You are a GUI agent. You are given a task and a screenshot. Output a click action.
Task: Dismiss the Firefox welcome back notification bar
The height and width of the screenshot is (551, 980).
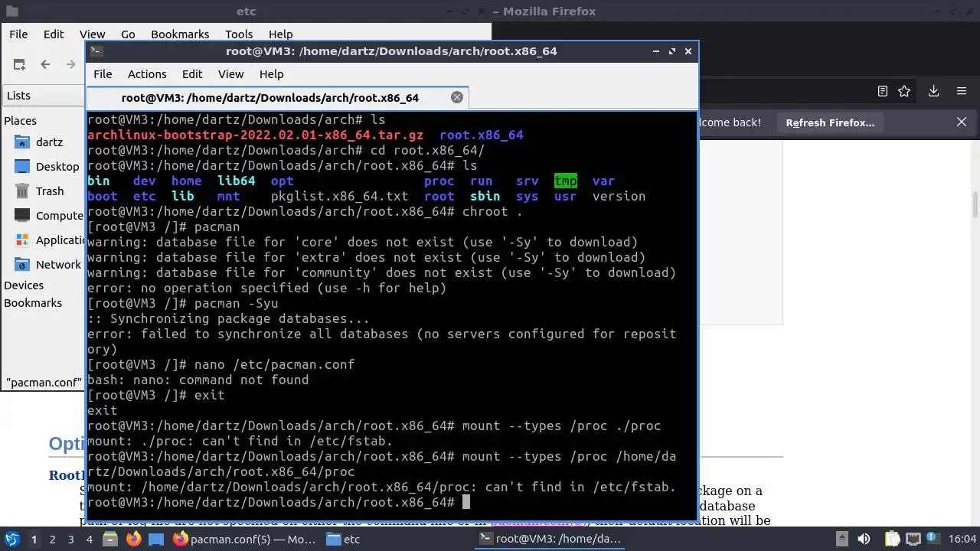point(962,122)
